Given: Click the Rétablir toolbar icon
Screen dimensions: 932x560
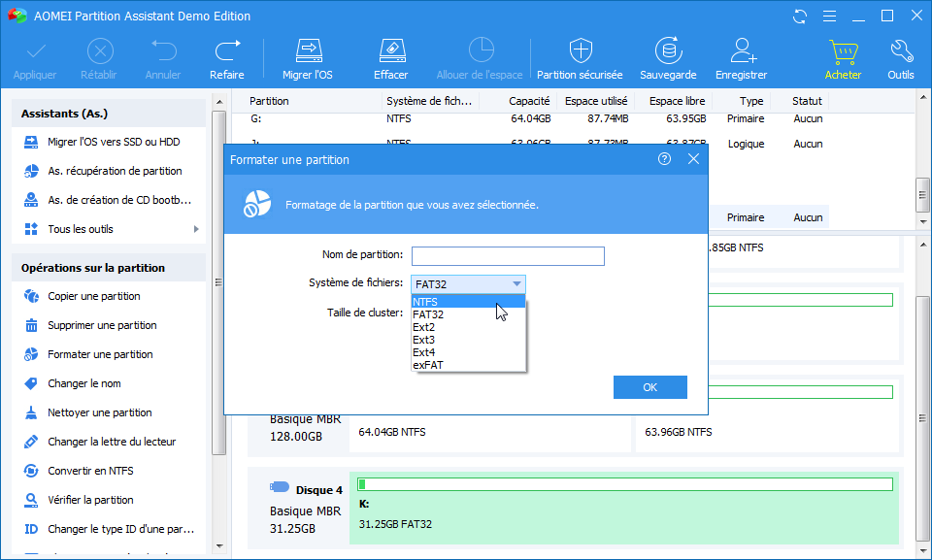Looking at the screenshot, I should click(100, 51).
